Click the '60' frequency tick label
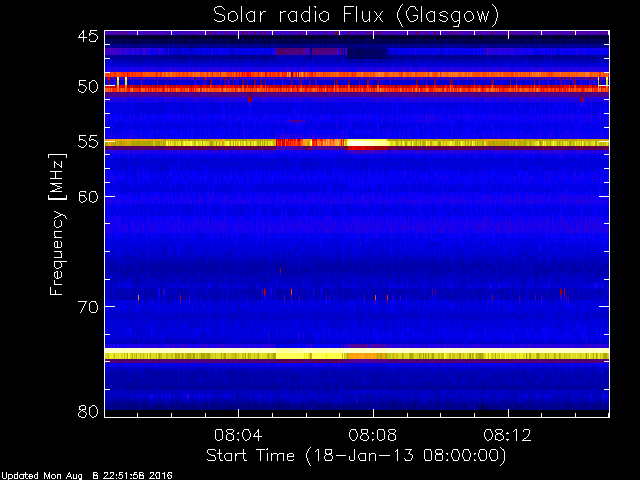The image size is (640, 480). click(x=88, y=197)
